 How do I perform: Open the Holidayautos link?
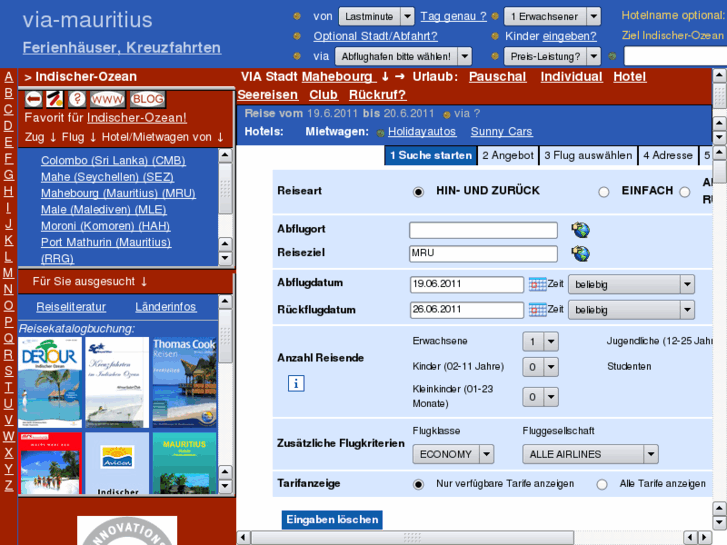[422, 132]
